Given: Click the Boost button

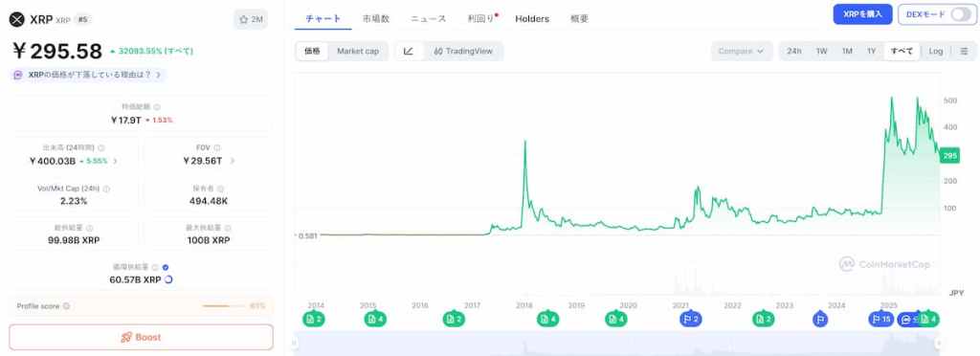Looking at the screenshot, I should coord(142,337).
